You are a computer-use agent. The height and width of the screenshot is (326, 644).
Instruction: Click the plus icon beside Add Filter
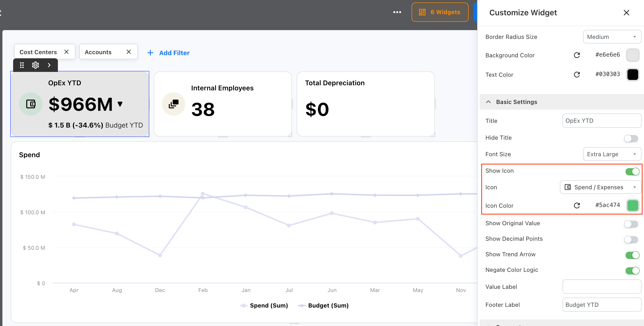[150, 53]
